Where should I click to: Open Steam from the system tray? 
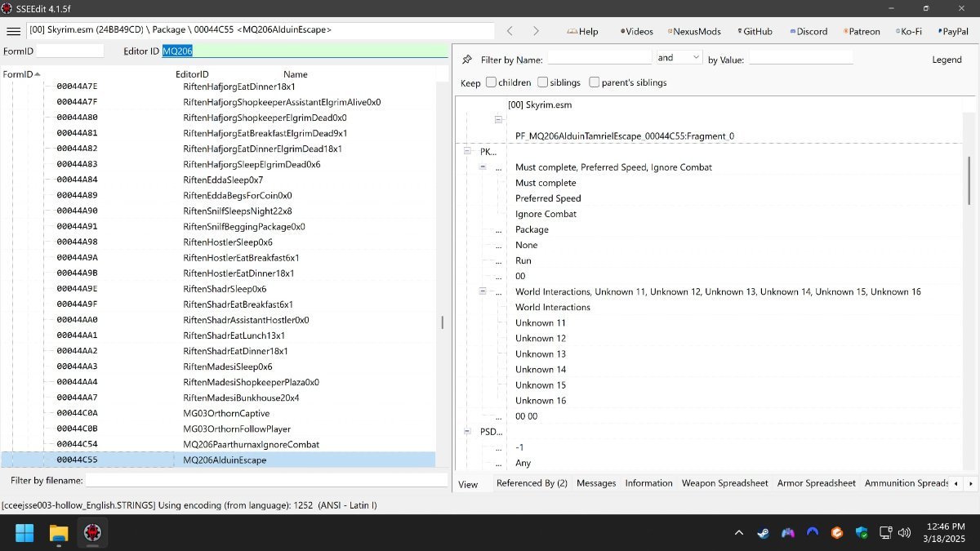(763, 533)
